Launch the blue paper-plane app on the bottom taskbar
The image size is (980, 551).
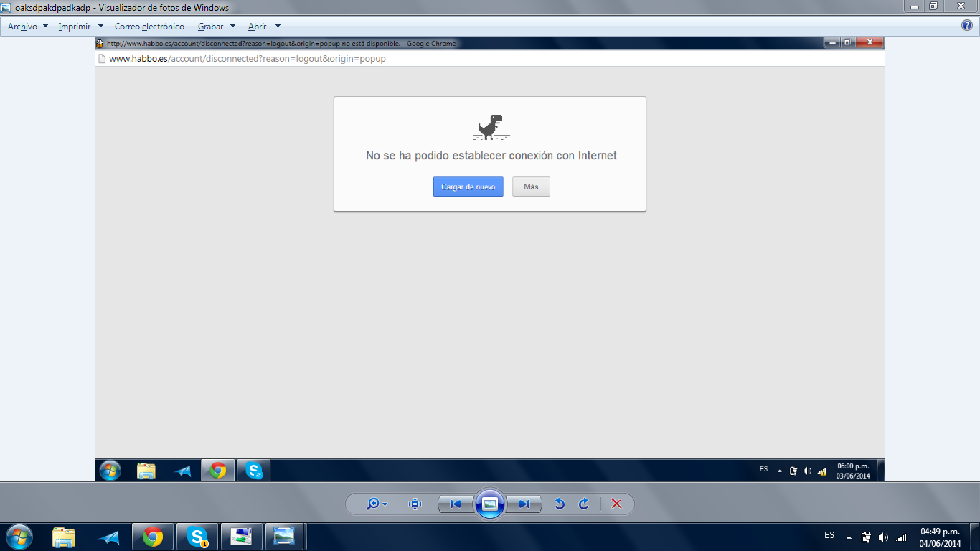[109, 537]
